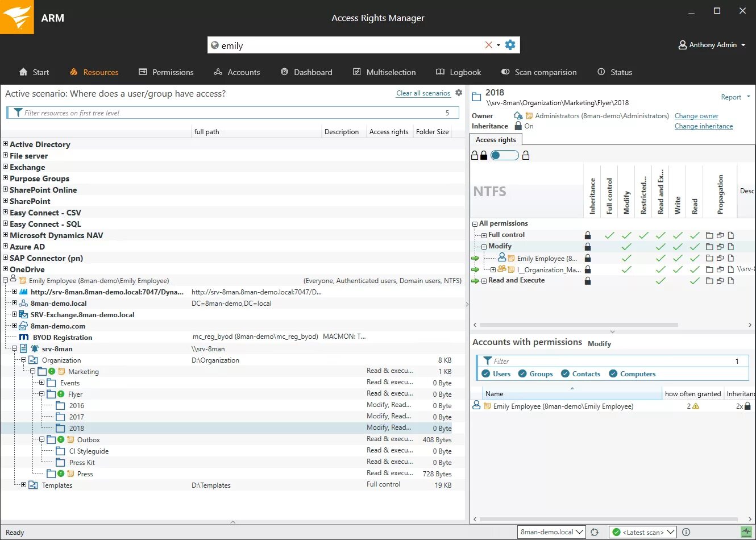
Task: Sort by the Name column header
Action: coord(572,393)
